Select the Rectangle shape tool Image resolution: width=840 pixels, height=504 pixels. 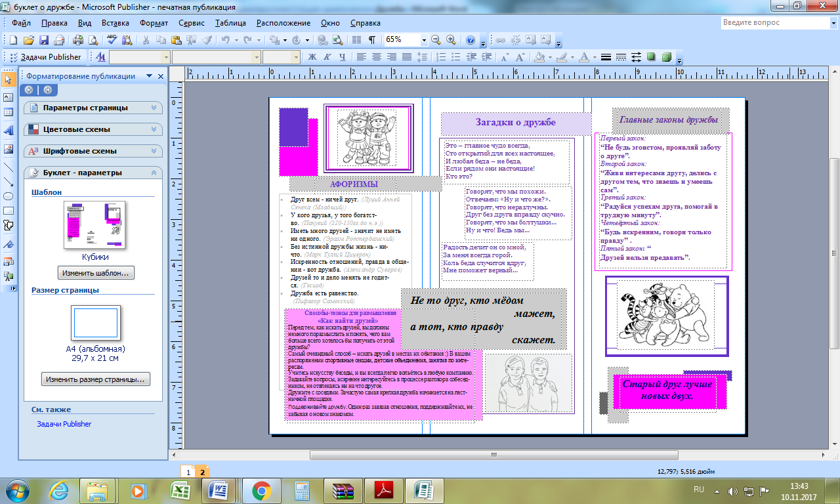[x=9, y=211]
